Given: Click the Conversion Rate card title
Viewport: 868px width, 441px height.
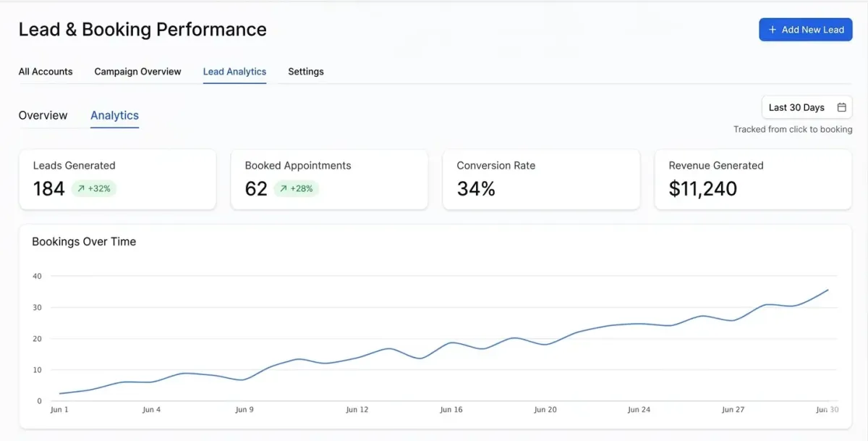Looking at the screenshot, I should pos(496,165).
